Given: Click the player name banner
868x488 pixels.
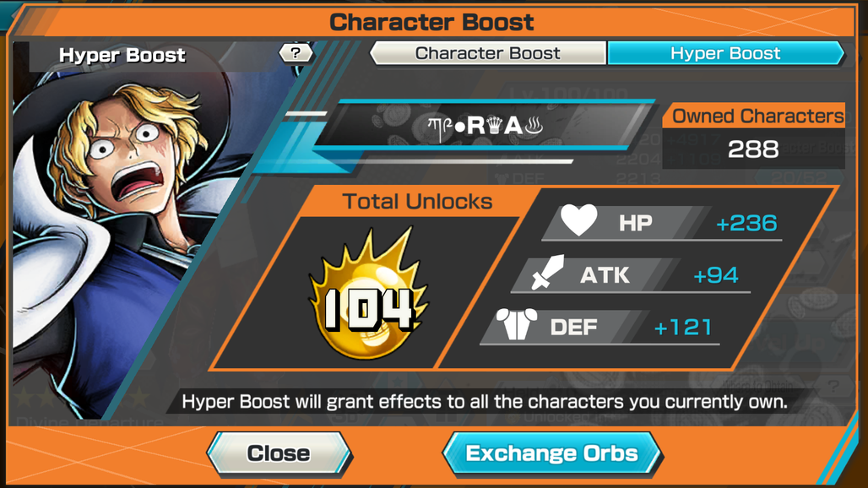Looking at the screenshot, I should (483, 126).
